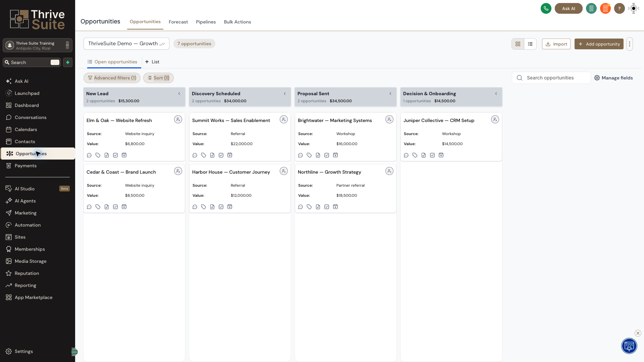The image size is (644, 362).
Task: Click the Import button
Action: tap(556, 44)
